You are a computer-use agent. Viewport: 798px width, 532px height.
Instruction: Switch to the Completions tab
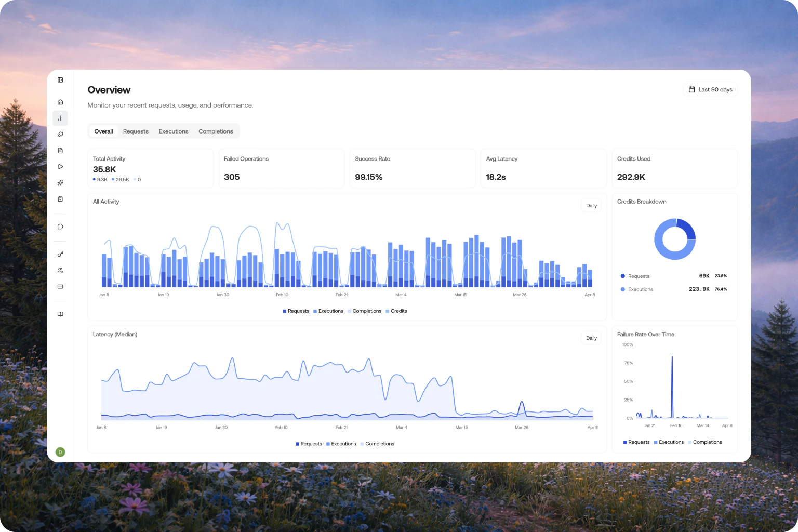tap(216, 131)
